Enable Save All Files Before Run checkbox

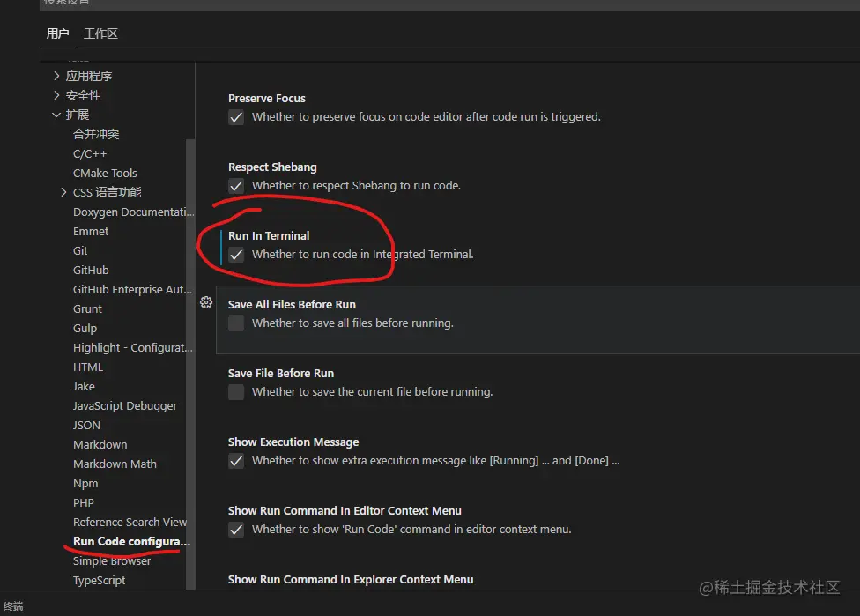(x=236, y=323)
